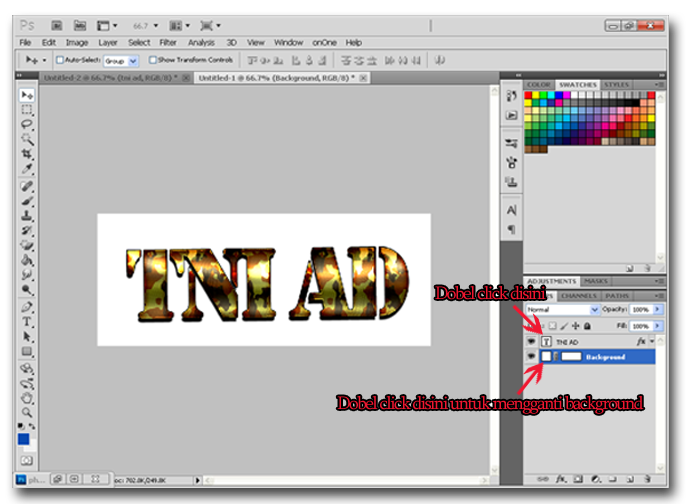Select the Hand tool
The height and width of the screenshot is (504, 689).
coord(27,399)
